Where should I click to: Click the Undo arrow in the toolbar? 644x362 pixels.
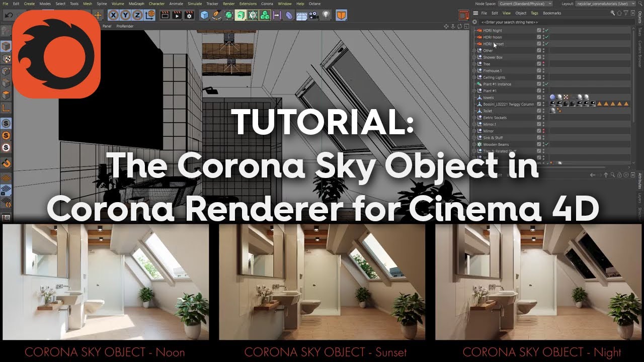pyautogui.click(x=8, y=15)
